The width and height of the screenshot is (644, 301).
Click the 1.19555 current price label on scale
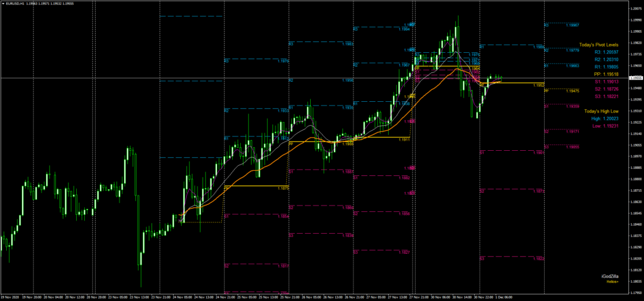click(636, 78)
